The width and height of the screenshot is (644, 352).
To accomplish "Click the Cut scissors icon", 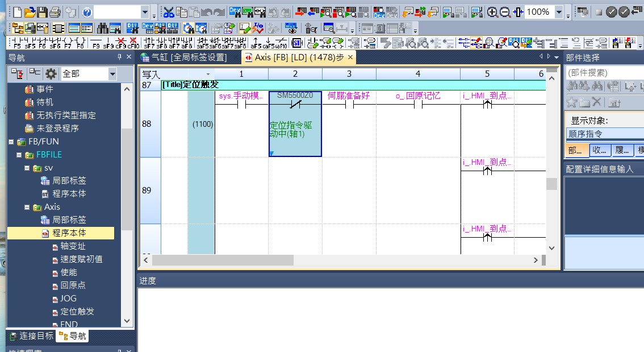I will coord(169,12).
